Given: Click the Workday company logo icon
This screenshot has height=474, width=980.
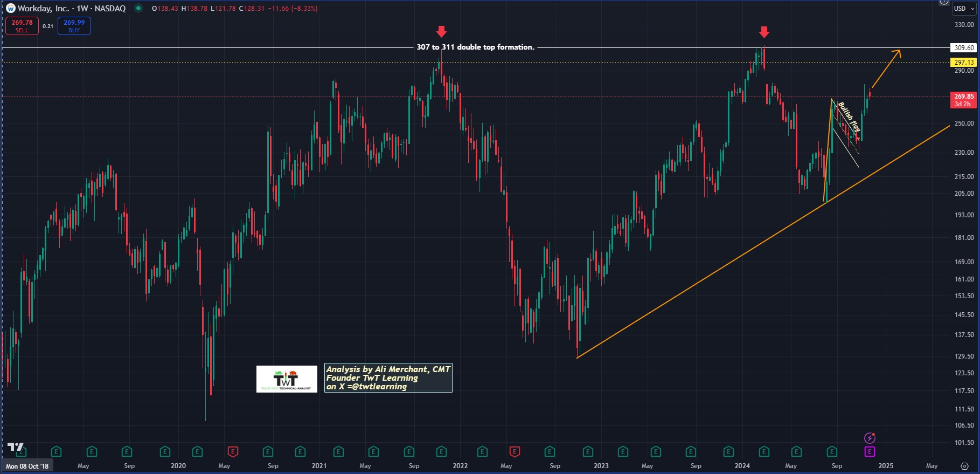Looking at the screenshot, I should tap(10, 9).
